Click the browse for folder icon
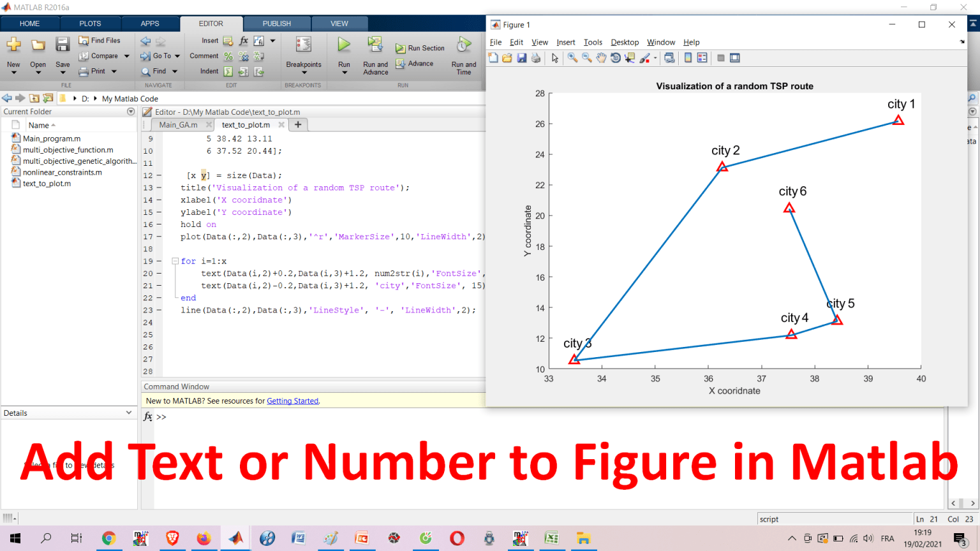 48,99
